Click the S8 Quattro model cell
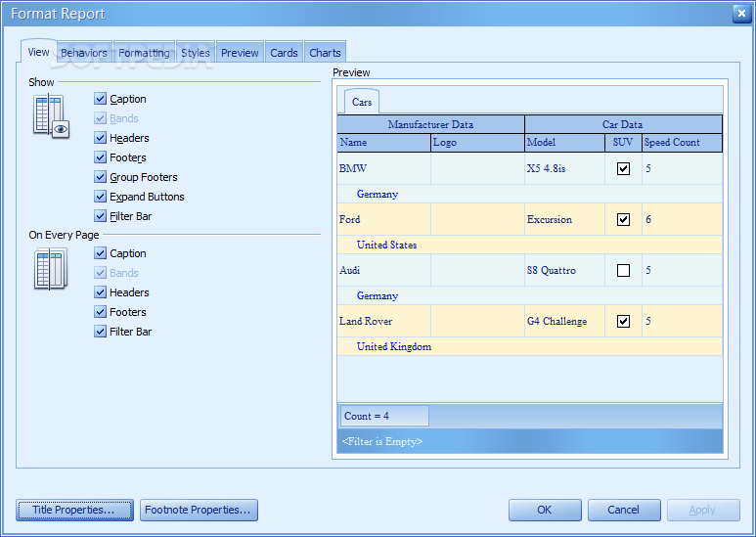Screen dimensions: 756x537 tap(564, 270)
